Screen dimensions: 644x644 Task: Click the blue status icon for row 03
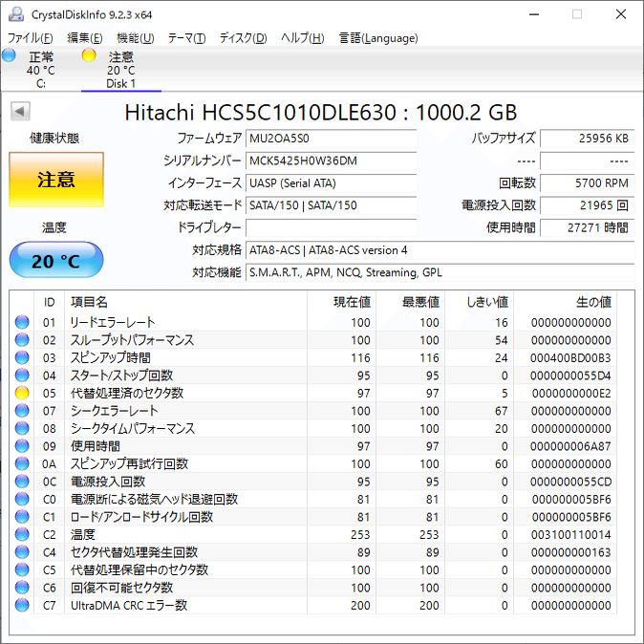click(x=22, y=357)
